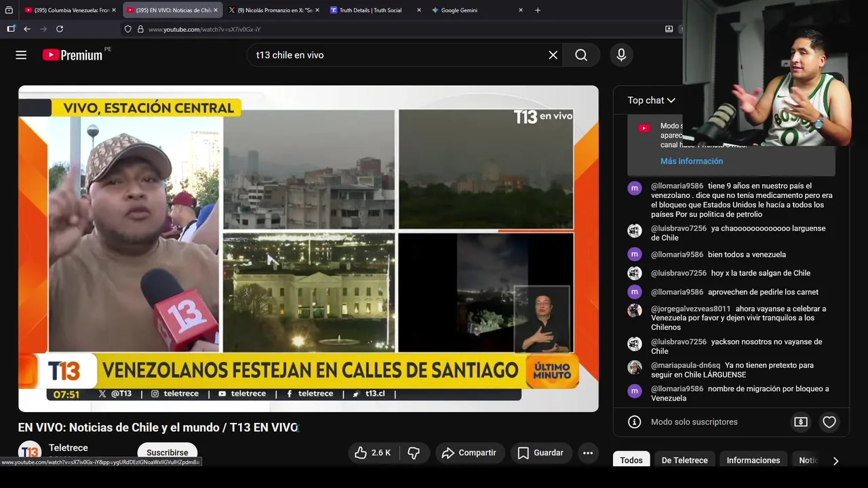Open Teletrece channel name link
The width and height of the screenshot is (868, 488).
pyautogui.click(x=68, y=448)
